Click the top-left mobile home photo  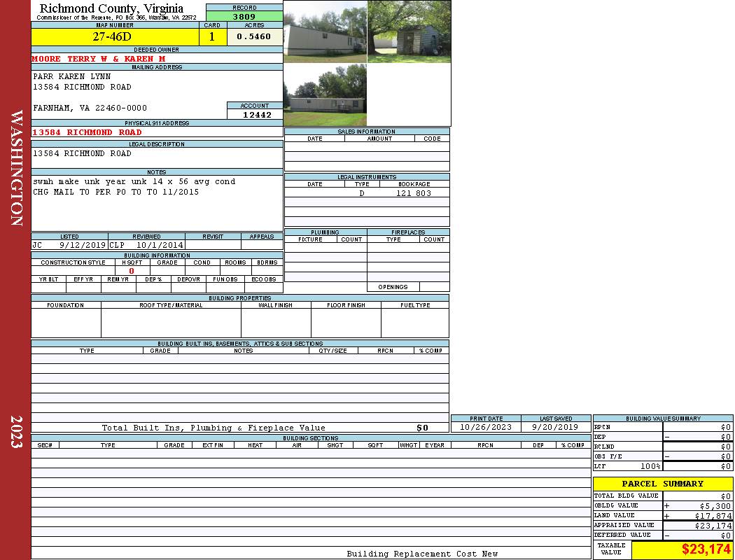coord(325,31)
